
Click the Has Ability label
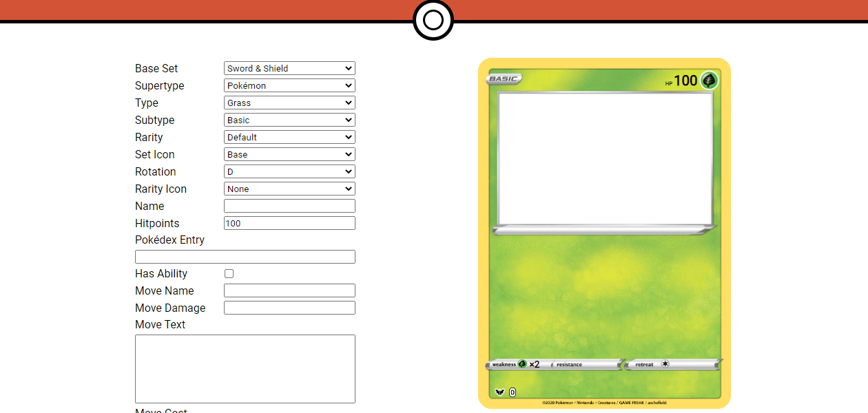click(161, 273)
